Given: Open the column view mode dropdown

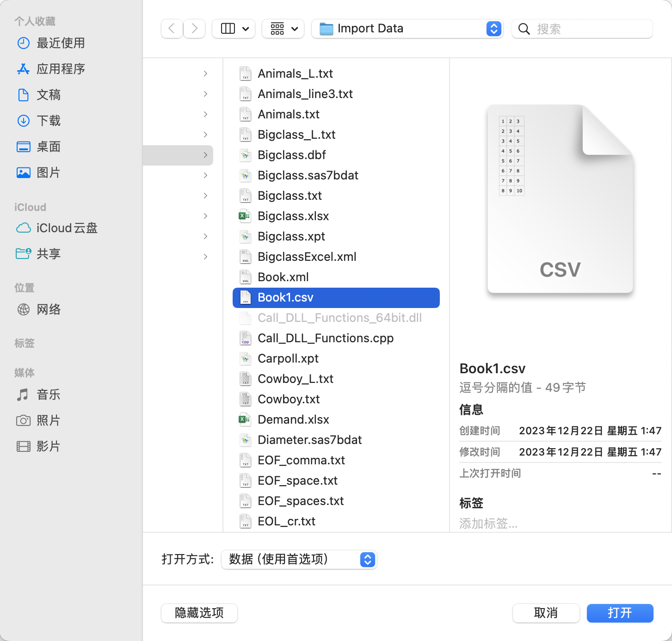Looking at the screenshot, I should pyautogui.click(x=234, y=29).
